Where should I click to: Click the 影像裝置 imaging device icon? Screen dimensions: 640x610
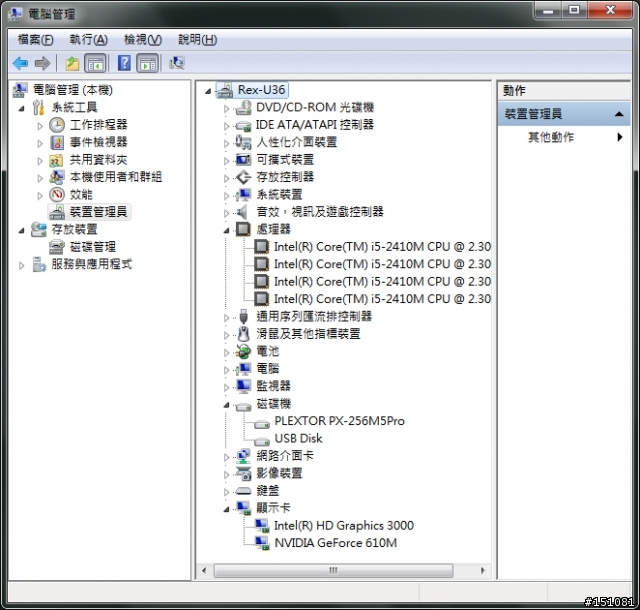[x=244, y=474]
